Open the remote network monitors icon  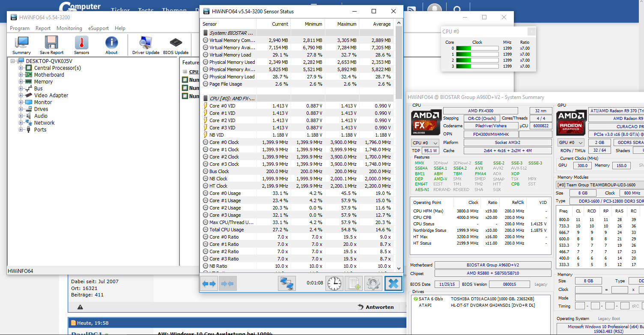click(287, 284)
